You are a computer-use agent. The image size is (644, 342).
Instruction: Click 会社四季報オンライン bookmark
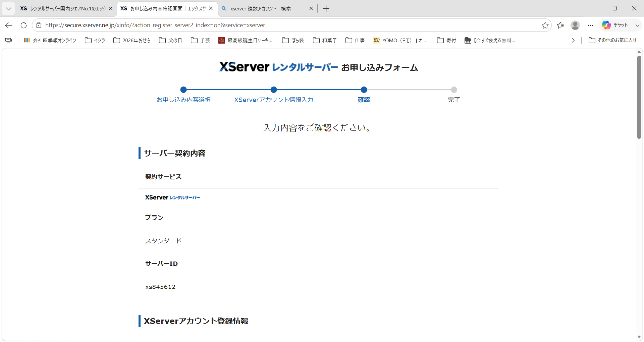click(50, 40)
